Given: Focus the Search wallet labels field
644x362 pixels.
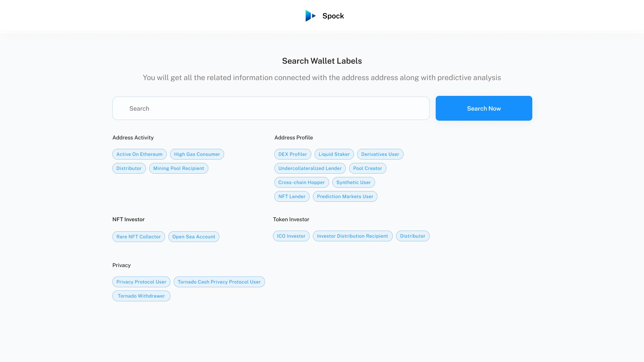Looking at the screenshot, I should click(271, 108).
